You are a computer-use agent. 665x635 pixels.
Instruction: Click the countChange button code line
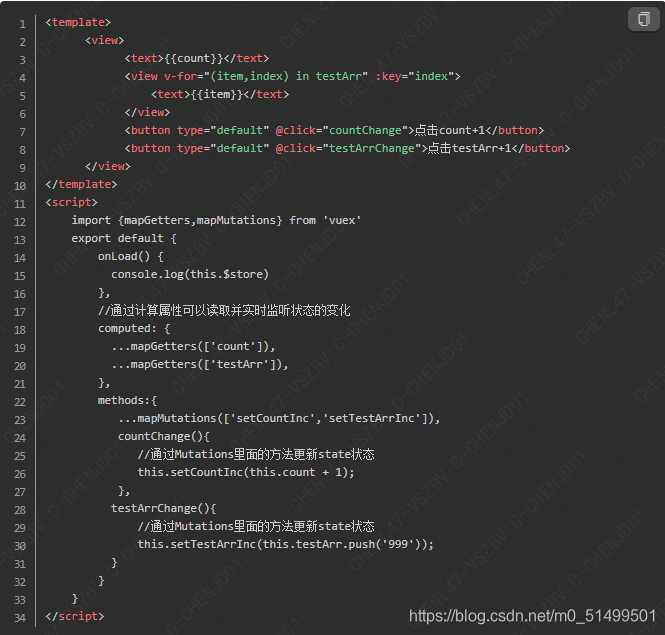pos(334,130)
